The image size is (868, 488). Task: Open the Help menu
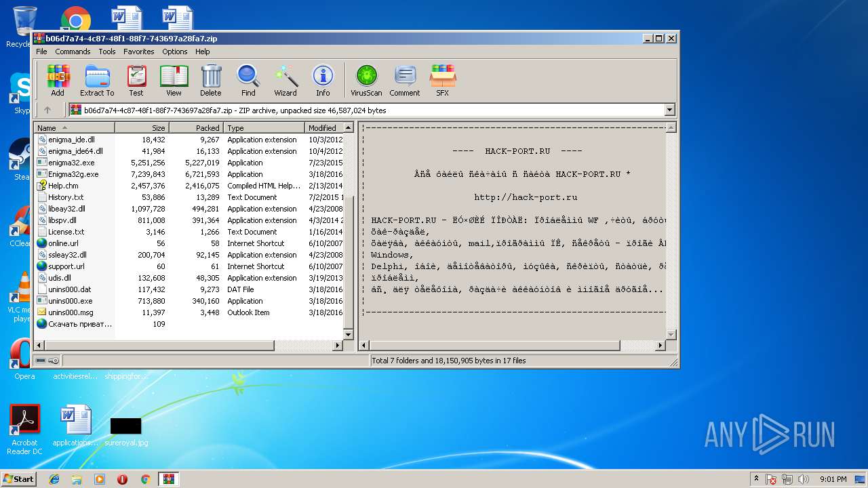pyautogui.click(x=203, y=52)
